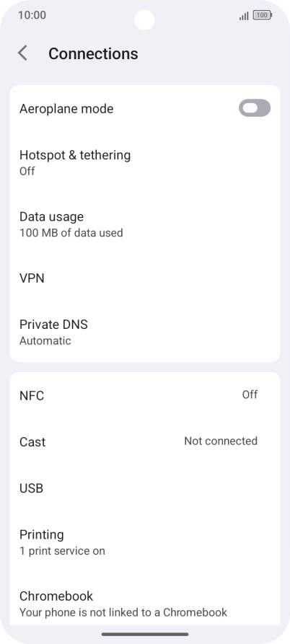The image size is (290, 644).
Task: Tap the back arrow icon
Action: (x=22, y=53)
